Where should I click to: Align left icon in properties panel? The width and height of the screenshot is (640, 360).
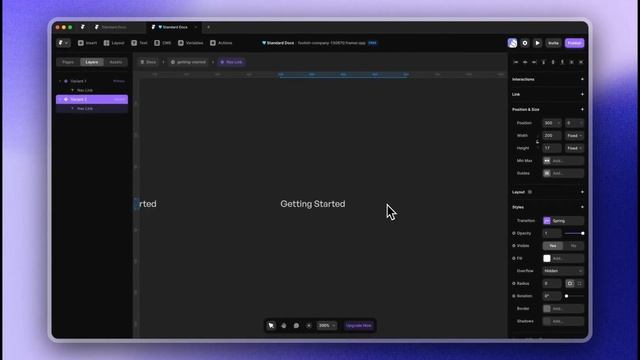(x=516, y=62)
